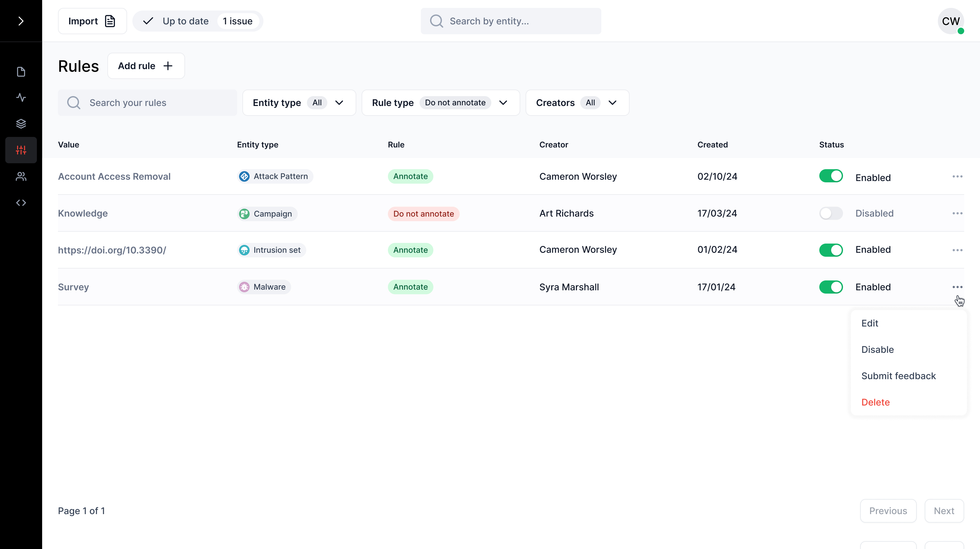Click Delete in the context menu
The image size is (980, 549).
tap(875, 402)
